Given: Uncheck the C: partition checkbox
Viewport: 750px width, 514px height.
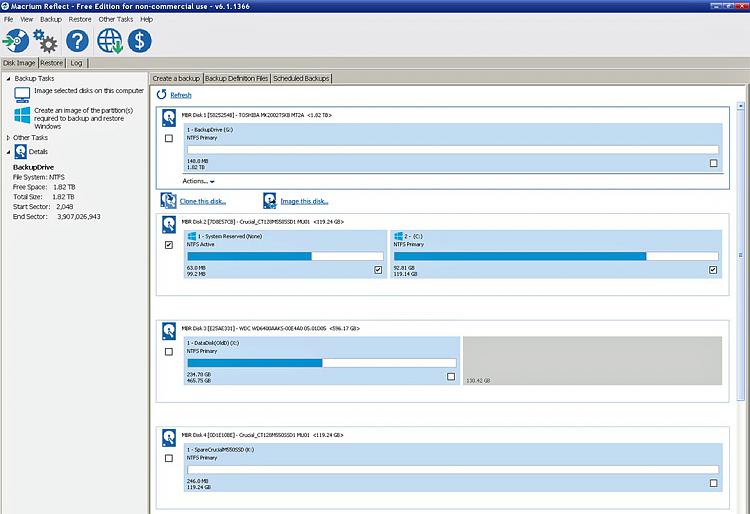Looking at the screenshot, I should 713,270.
